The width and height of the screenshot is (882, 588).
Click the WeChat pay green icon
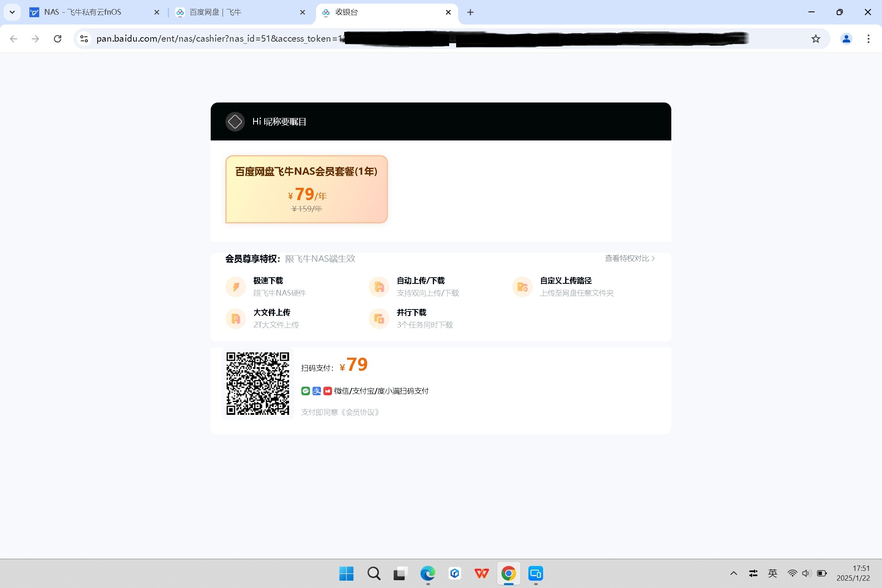point(305,391)
